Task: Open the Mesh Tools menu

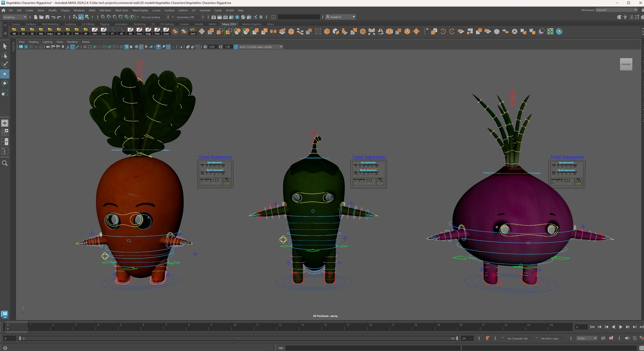Action: coord(121,10)
